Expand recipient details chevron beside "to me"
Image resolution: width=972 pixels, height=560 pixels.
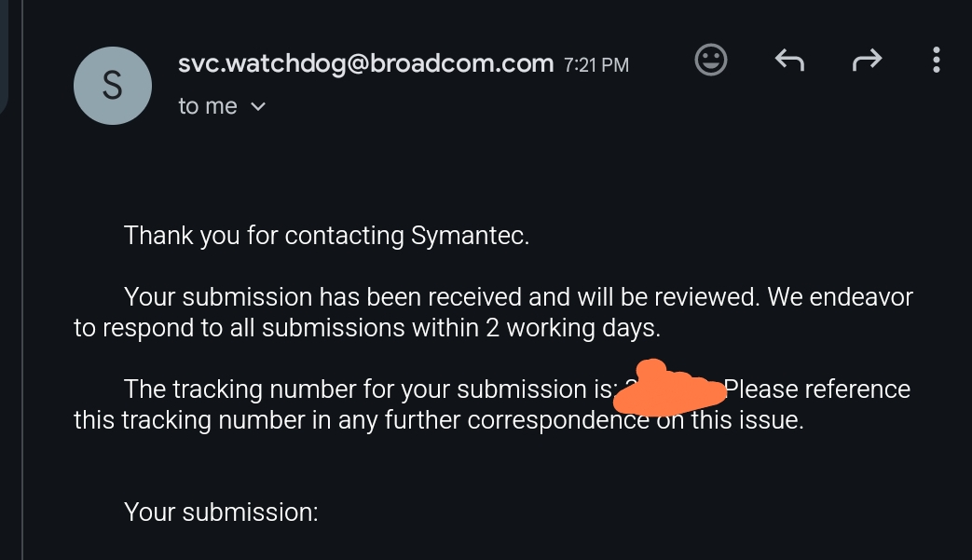pos(259,107)
